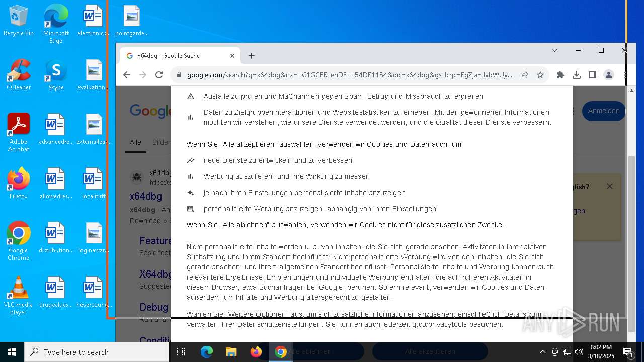Screen dimensions: 644x362
Task: Open the allowedres Word document
Action: (56, 184)
